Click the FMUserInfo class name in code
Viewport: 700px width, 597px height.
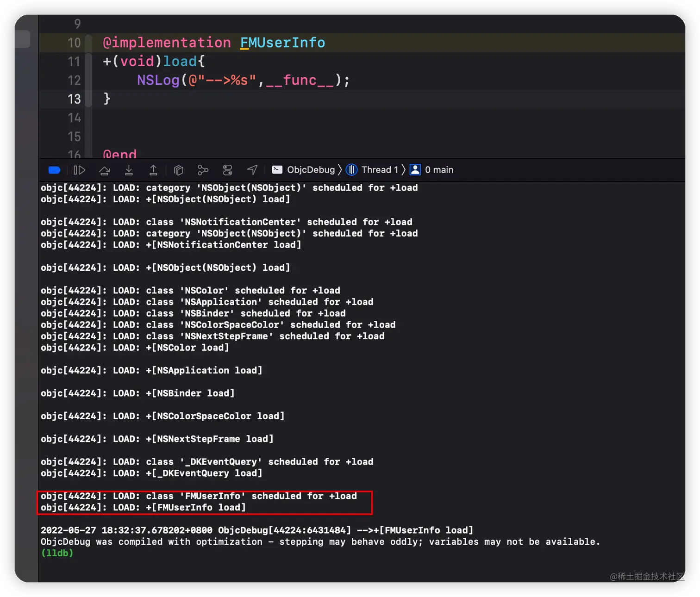(282, 43)
